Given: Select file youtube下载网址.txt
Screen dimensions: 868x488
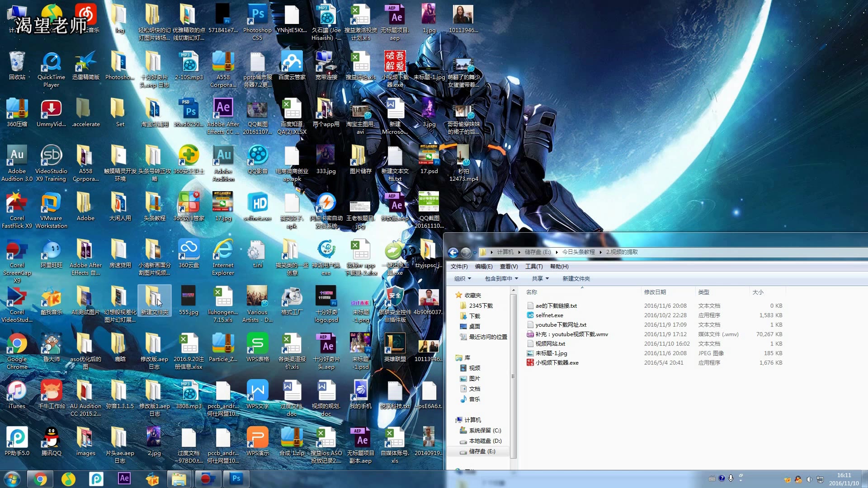Looking at the screenshot, I should (x=561, y=325).
